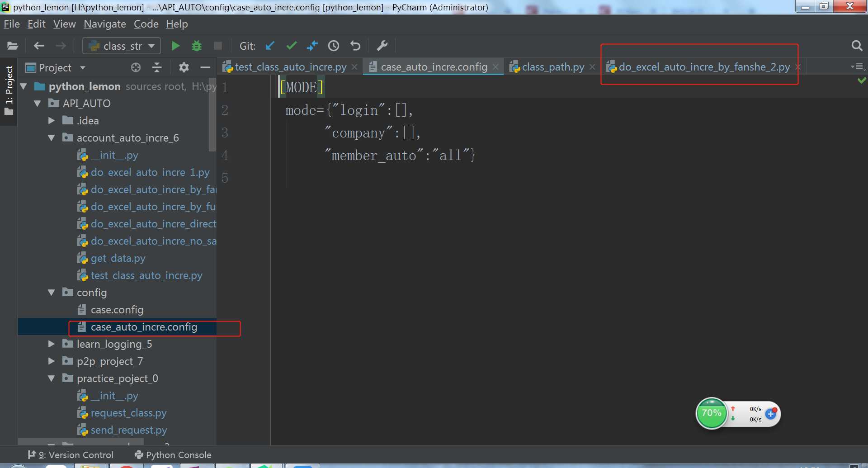
Task: Expand the .idea folder
Action: [x=51, y=121]
